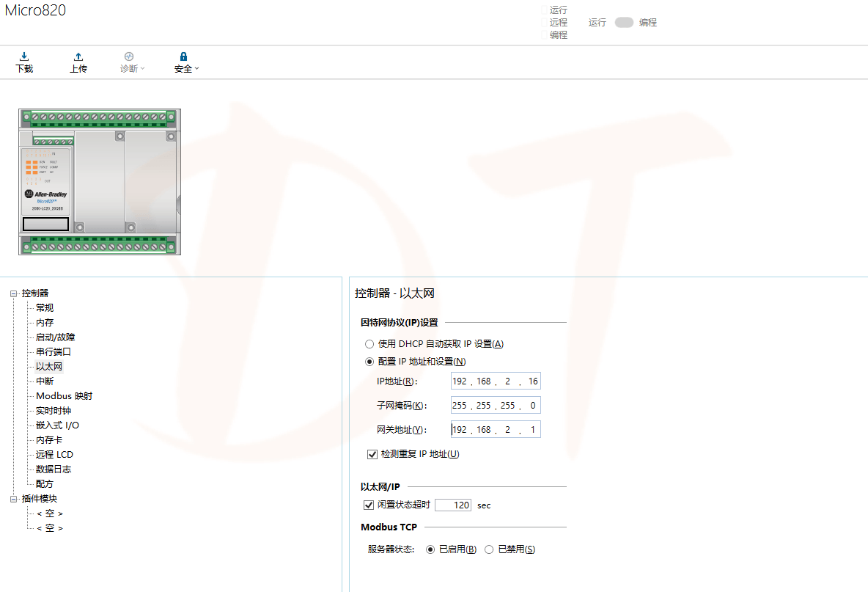Select the second empty plug-in slot
Screen dimensions: 868x592
point(50,528)
